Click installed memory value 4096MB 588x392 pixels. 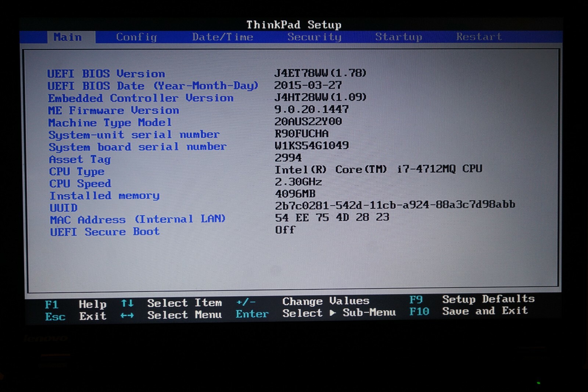[x=295, y=194]
